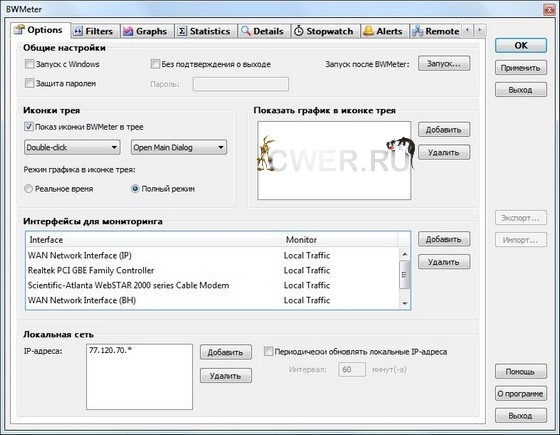This screenshot has height=435, width=560.
Task: Click the Stopwatch clock icon
Action: [298, 31]
